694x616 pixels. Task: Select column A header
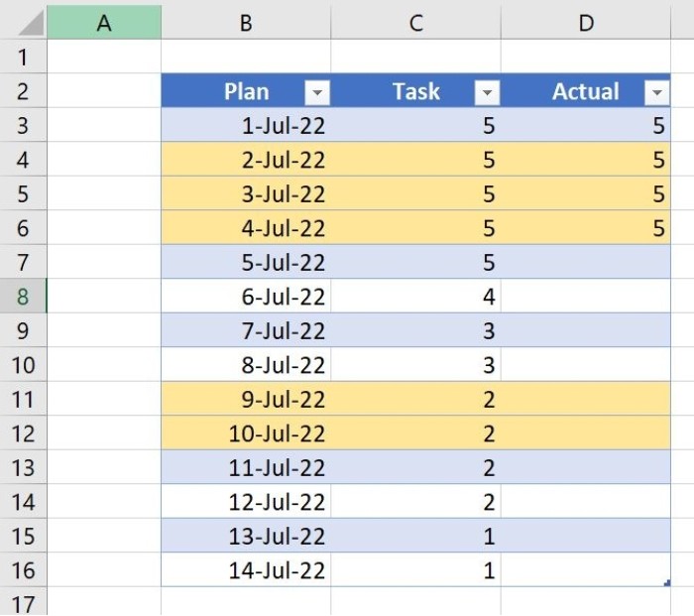click(x=104, y=22)
